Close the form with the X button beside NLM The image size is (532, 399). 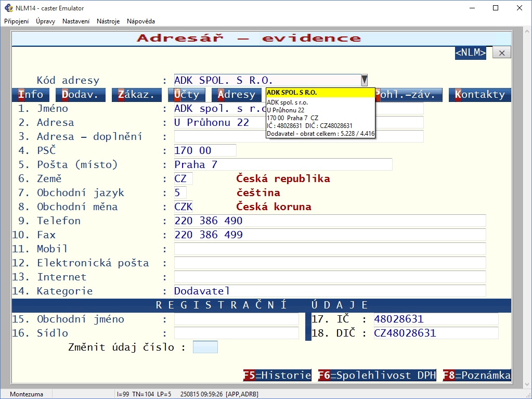[502, 53]
